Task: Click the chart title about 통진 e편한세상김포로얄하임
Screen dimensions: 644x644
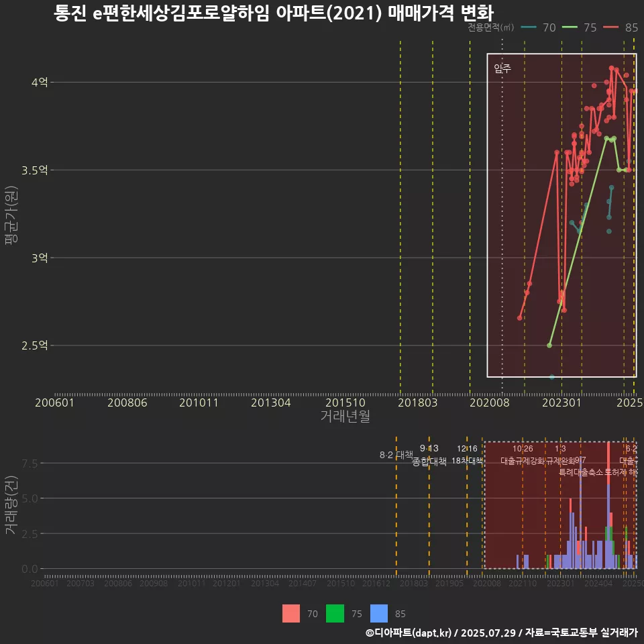Action: coord(274,13)
